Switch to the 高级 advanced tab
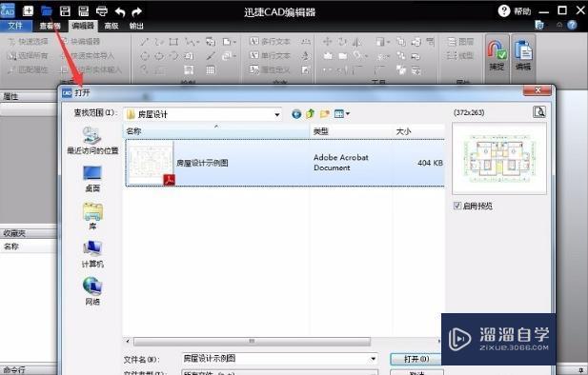Viewport: 588px width, 375px height. pyautogui.click(x=112, y=26)
